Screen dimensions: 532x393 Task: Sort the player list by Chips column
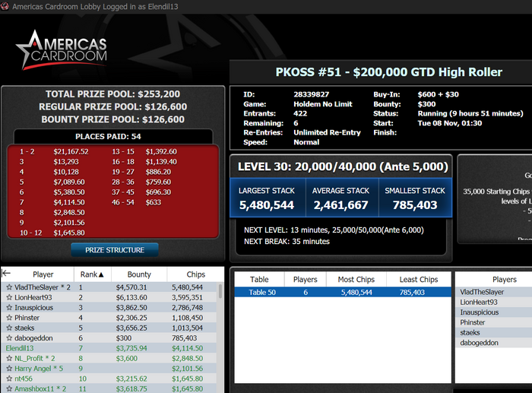coord(196,274)
